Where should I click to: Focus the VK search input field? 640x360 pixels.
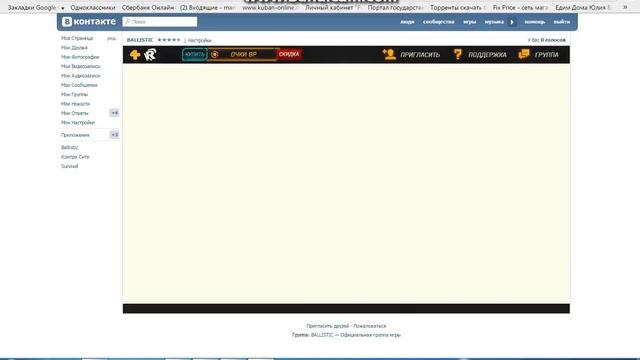click(160, 22)
